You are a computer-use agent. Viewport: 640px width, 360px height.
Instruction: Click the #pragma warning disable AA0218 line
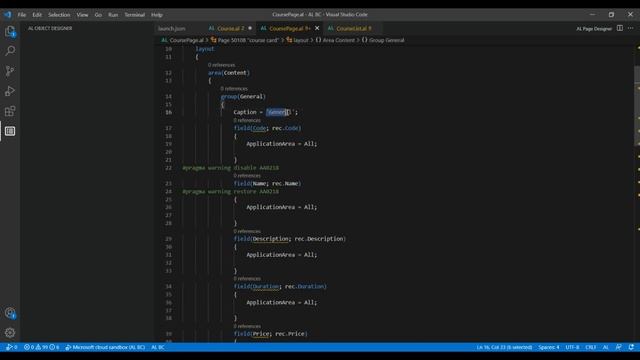pos(231,168)
